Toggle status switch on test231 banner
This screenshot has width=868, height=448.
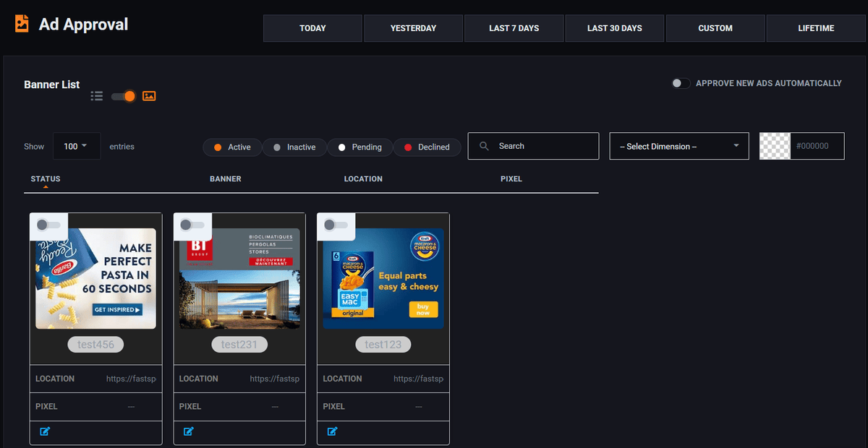(x=192, y=225)
